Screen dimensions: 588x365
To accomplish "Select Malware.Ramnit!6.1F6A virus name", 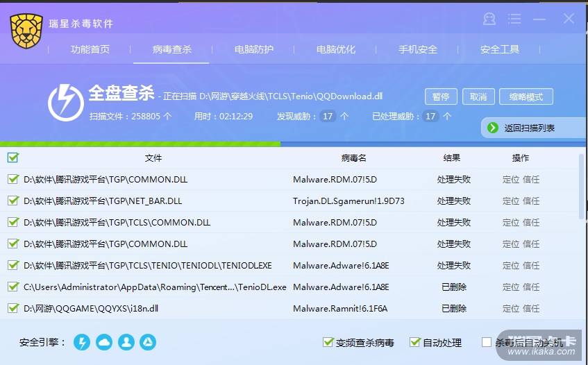I will [339, 308].
